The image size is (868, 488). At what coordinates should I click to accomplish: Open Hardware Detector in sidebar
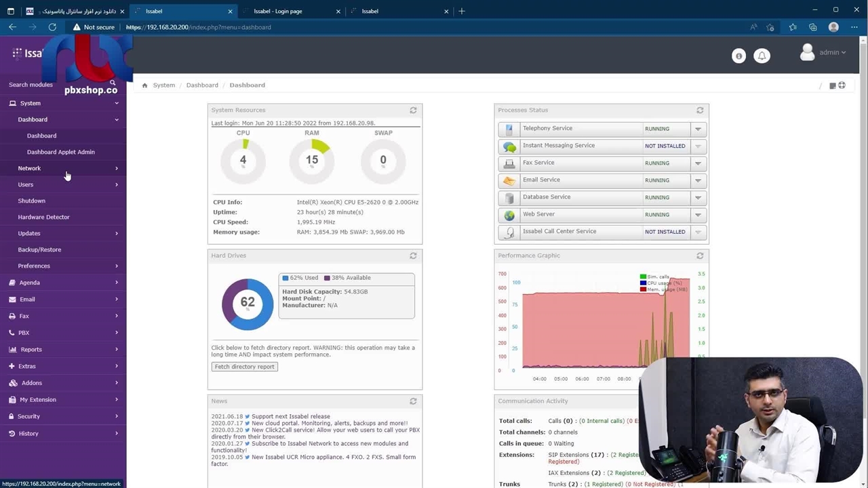[43, 217]
